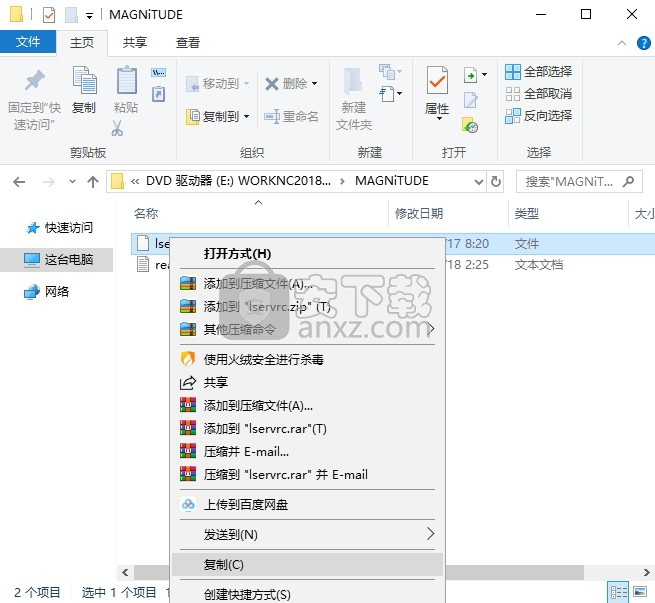The height and width of the screenshot is (603, 655).
Task: Click the Paste shortcut icon
Action: click(x=158, y=94)
